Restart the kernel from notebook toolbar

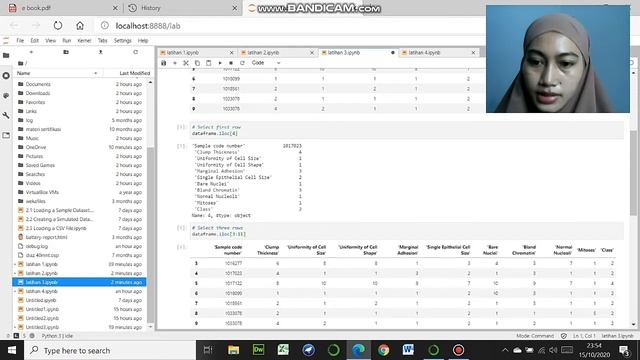click(x=242, y=63)
